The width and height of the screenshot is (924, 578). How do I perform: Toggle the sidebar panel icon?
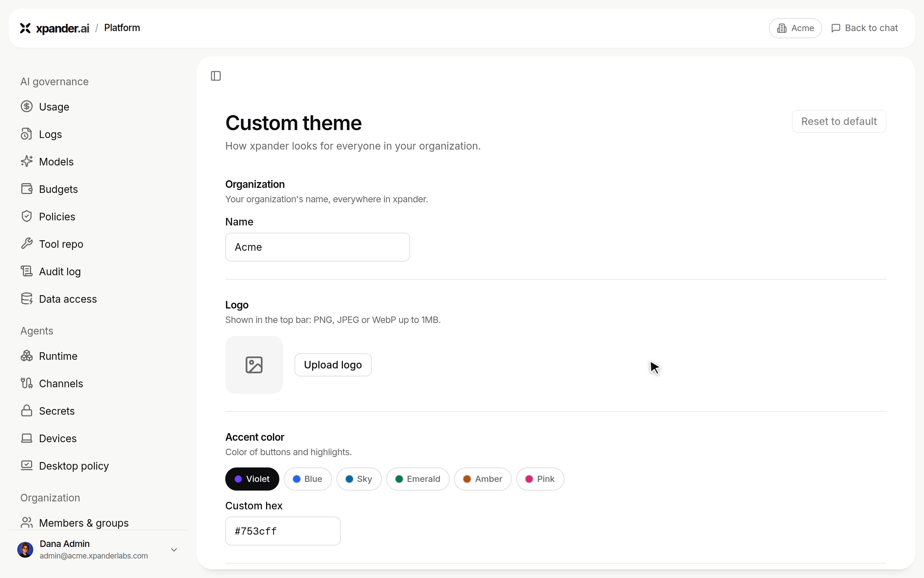pos(216,76)
